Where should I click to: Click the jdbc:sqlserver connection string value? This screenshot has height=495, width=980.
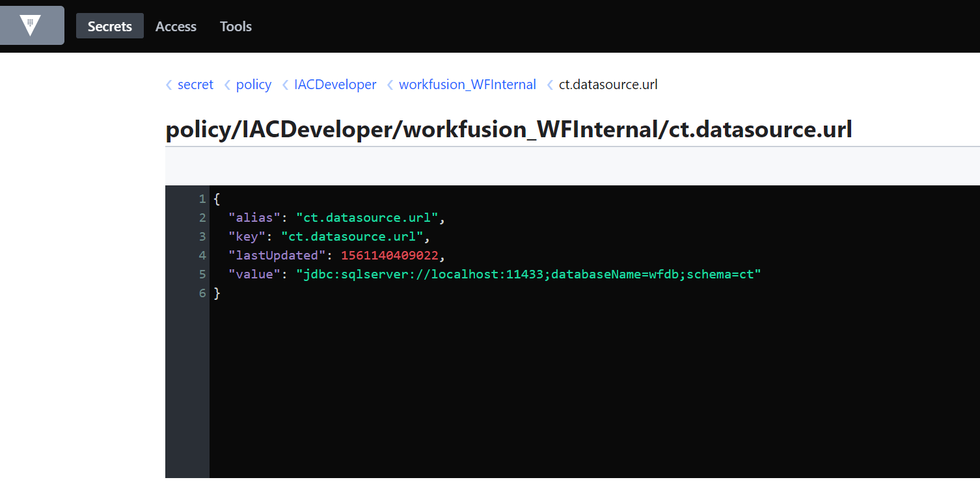(528, 274)
